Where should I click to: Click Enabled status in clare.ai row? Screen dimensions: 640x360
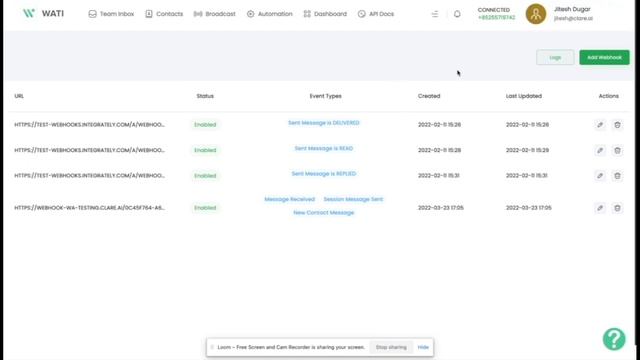[x=205, y=208]
